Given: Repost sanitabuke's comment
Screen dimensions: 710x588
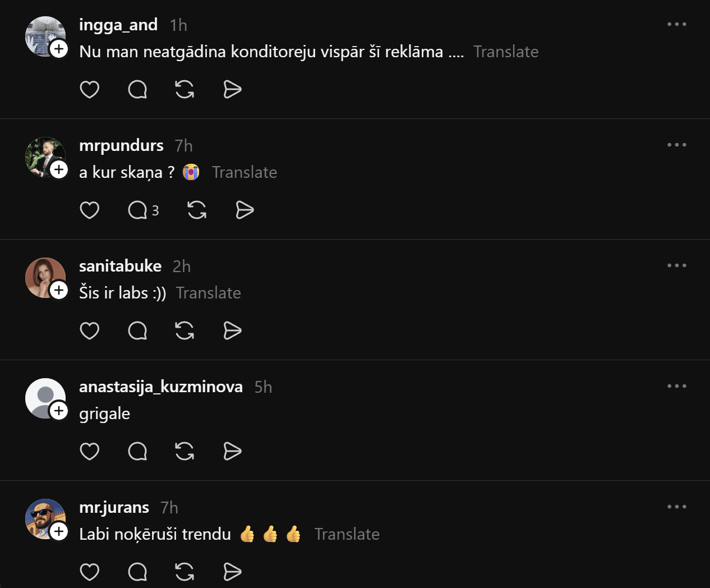Looking at the screenshot, I should (x=185, y=331).
